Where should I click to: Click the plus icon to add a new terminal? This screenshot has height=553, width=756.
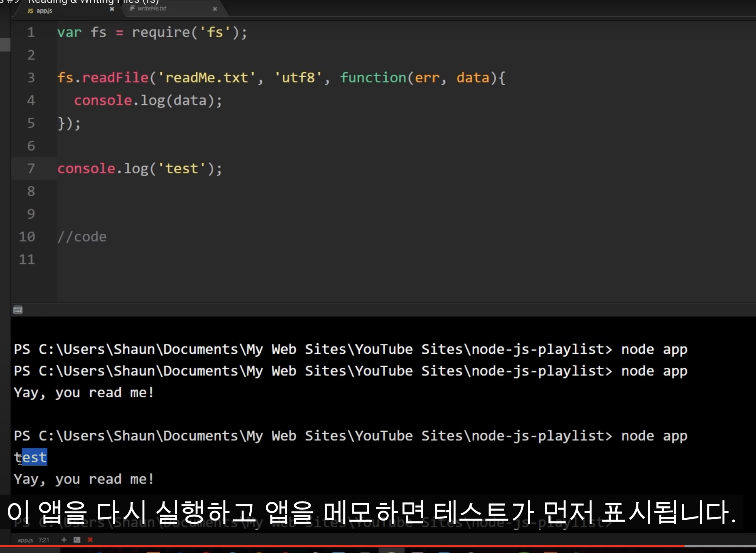(x=64, y=540)
